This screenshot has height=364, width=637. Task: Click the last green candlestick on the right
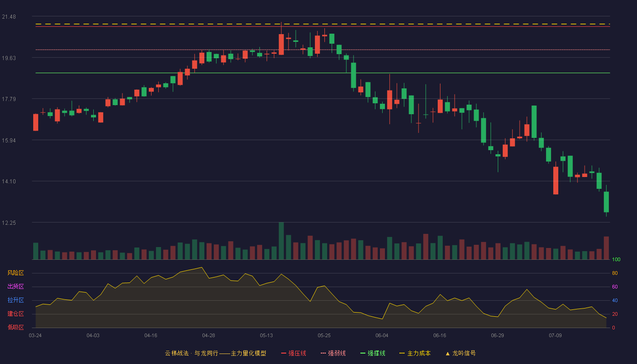click(606, 202)
